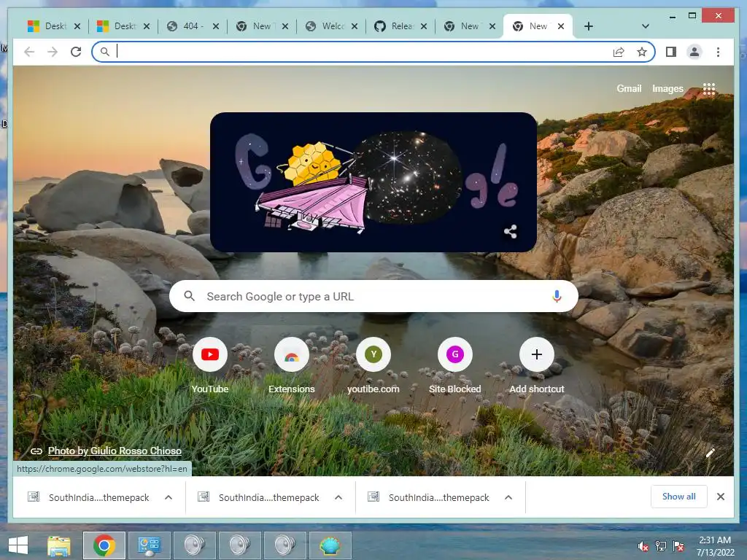The image size is (747, 560).
Task: Open the seashell app on taskbar
Action: coord(330,545)
